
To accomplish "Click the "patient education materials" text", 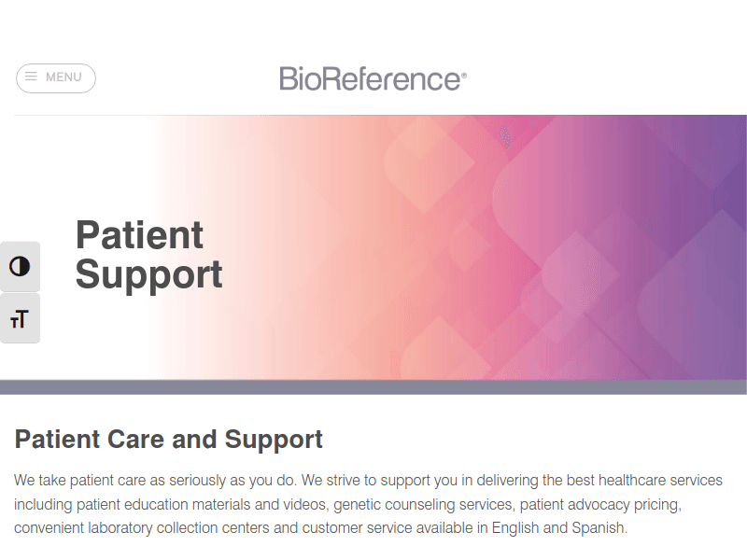I will click(160, 505).
